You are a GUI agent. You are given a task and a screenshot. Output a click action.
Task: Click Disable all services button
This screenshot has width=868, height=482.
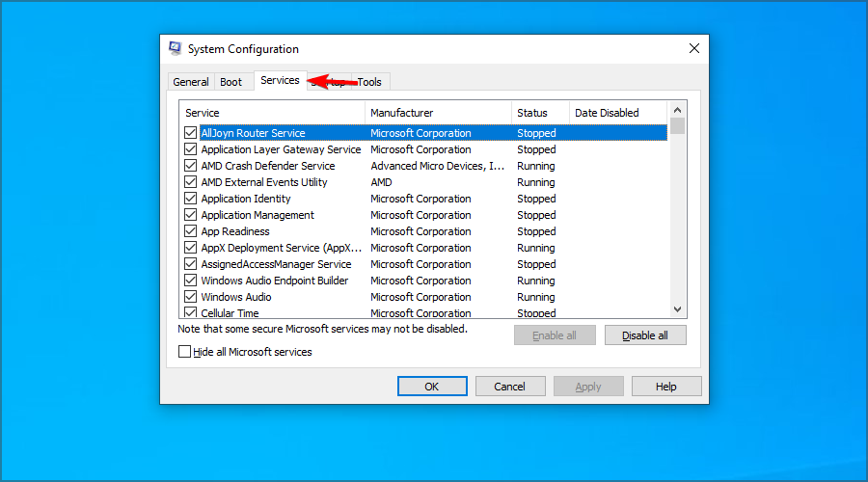coord(645,335)
